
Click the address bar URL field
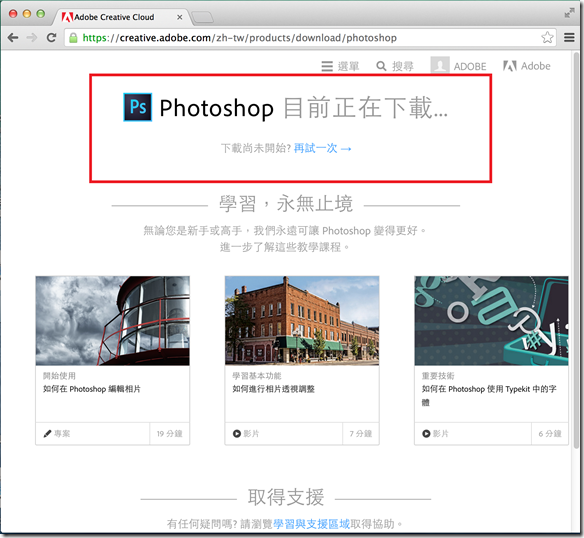310,38
